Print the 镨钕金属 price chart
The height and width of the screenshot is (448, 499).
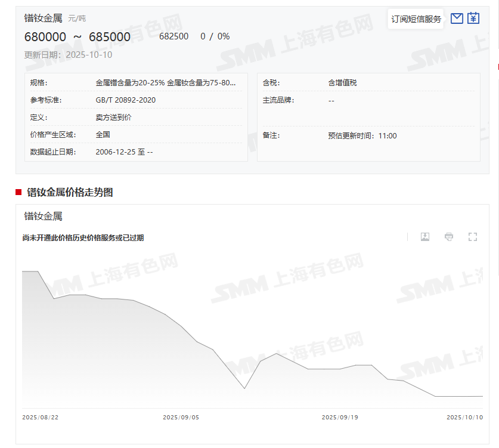448,237
